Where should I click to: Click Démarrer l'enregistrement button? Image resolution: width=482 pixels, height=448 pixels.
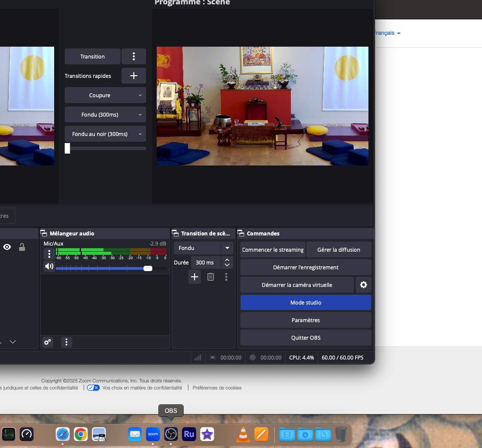[305, 267]
